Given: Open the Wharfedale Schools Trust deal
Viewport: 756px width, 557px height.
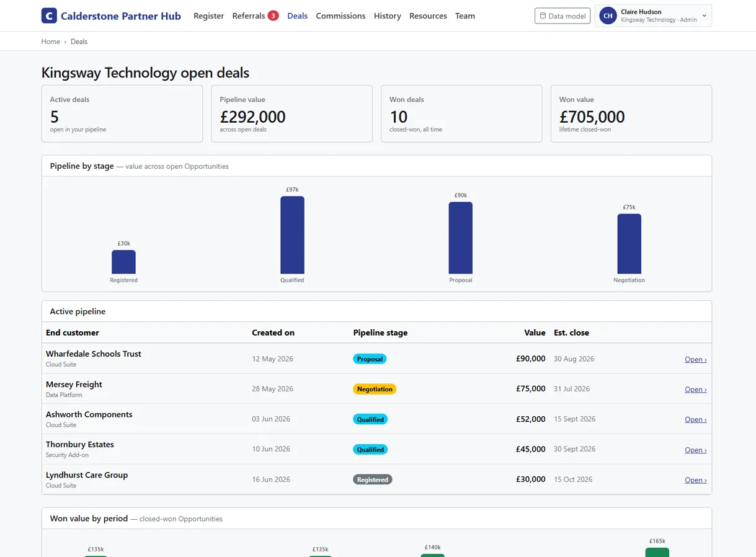Looking at the screenshot, I should [695, 359].
